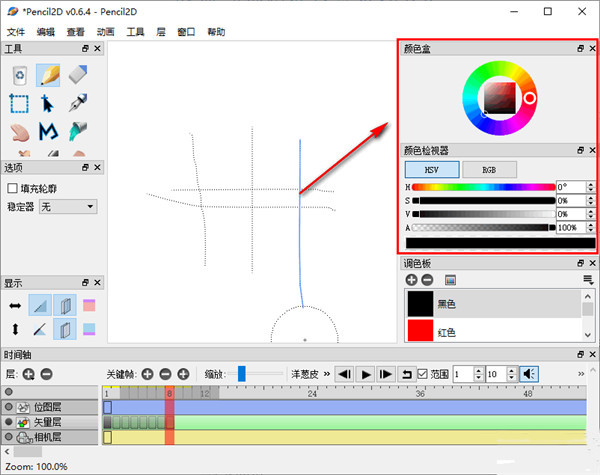Toggle visibility of the 位图层 layer
The image size is (600, 475).
coord(9,407)
